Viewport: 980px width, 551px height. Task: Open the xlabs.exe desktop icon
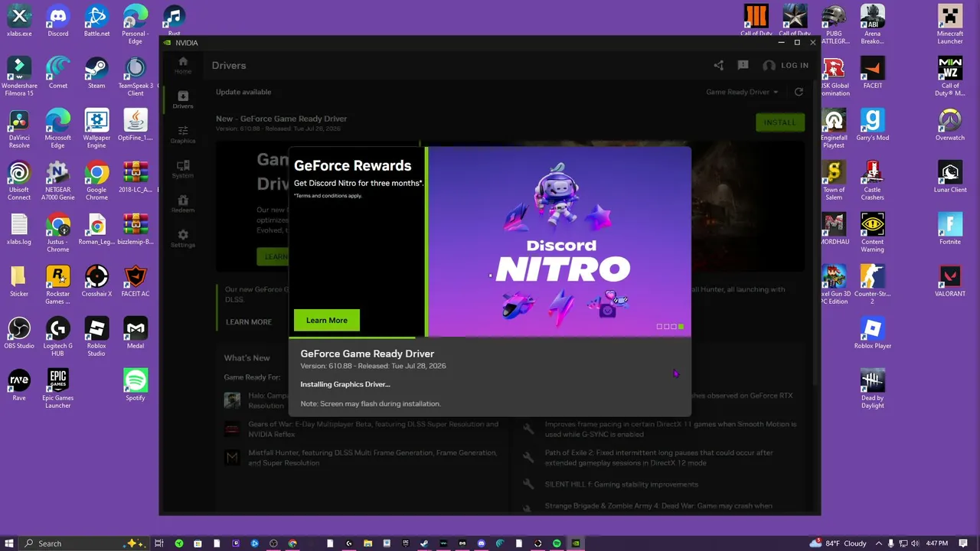19,20
